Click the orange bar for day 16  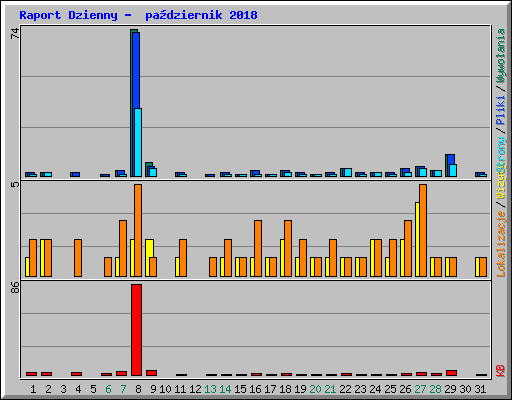coord(258,248)
